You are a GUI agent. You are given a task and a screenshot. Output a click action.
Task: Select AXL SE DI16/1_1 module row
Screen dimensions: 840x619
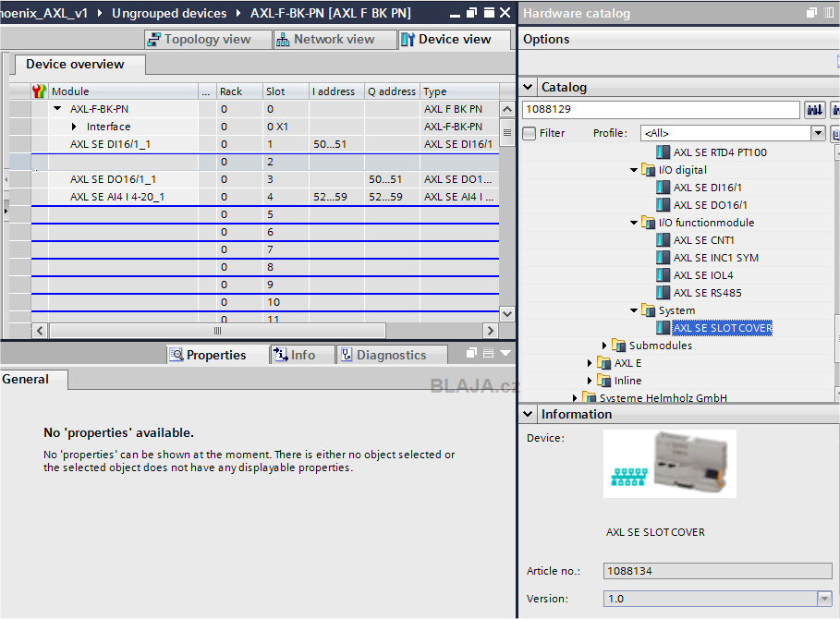[x=265, y=144]
